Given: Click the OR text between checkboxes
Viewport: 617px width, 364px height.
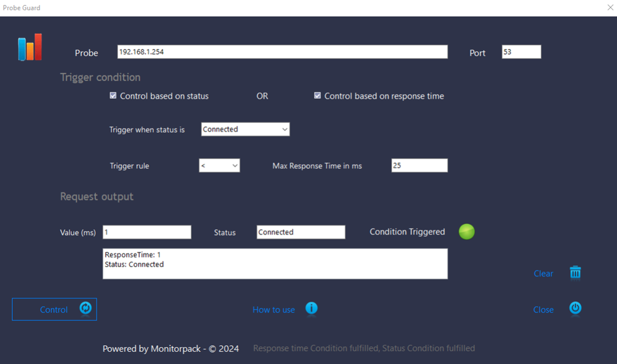Looking at the screenshot, I should pyautogui.click(x=262, y=96).
